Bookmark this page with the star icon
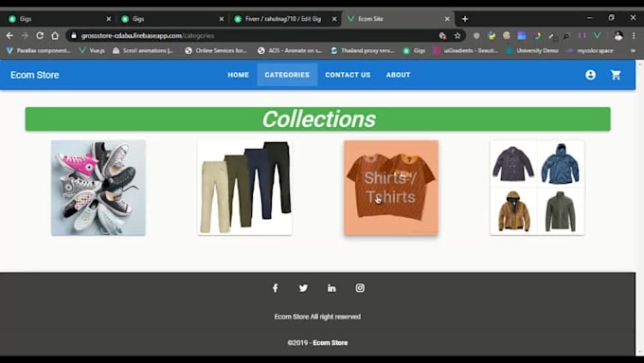The width and height of the screenshot is (644, 363). pos(457,36)
